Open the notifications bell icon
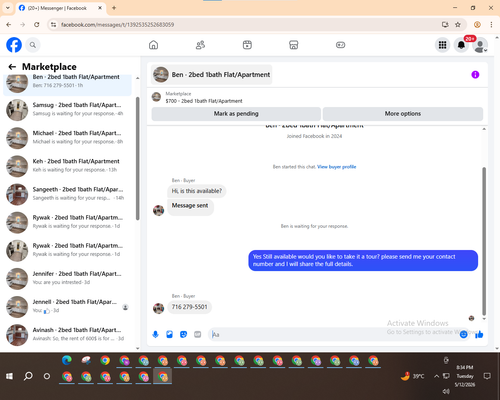Screen dimensions: 500x400 [461, 45]
